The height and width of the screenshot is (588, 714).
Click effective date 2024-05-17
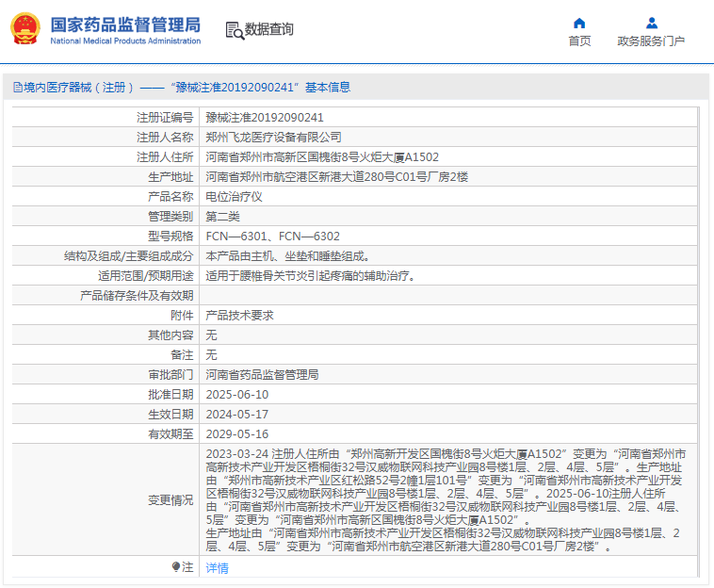click(x=237, y=415)
